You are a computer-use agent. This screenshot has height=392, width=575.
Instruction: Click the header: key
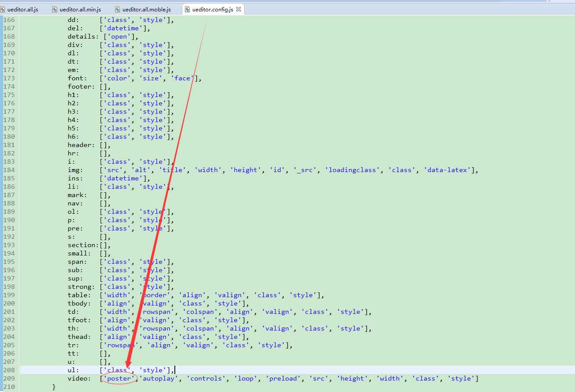tap(81, 145)
